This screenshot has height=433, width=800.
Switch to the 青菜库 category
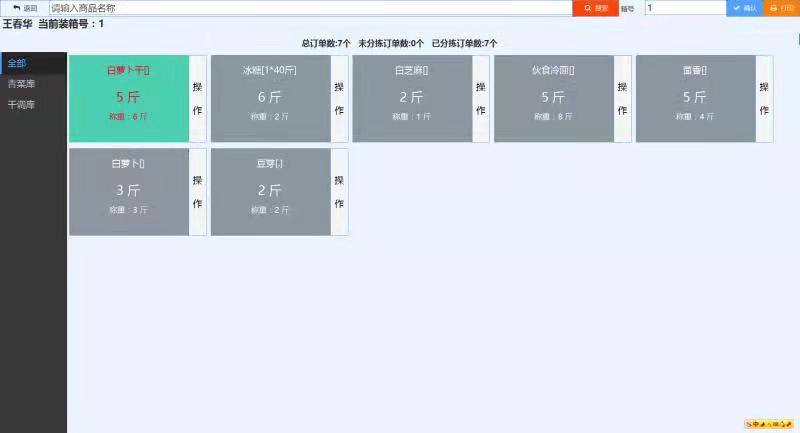click(21, 84)
